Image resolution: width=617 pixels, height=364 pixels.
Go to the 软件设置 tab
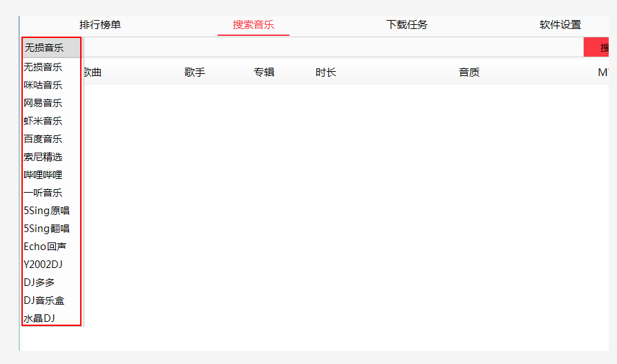coord(560,25)
